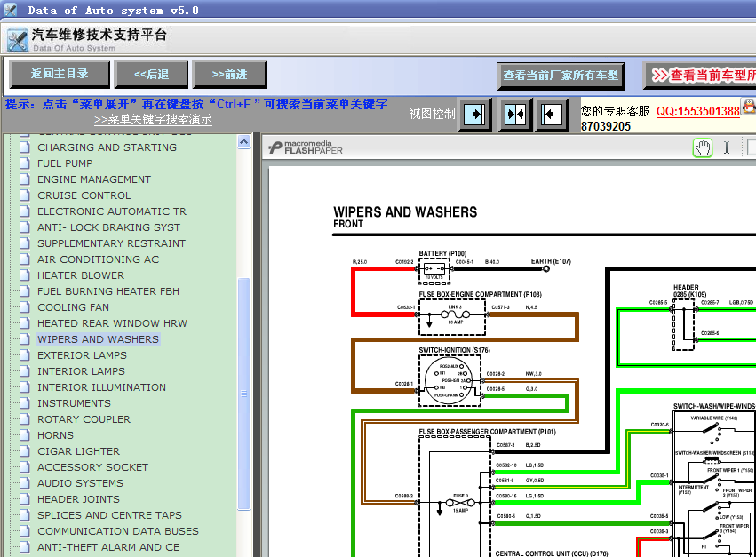
Task: Select the FlashPaper hand pan tool
Action: [703, 147]
